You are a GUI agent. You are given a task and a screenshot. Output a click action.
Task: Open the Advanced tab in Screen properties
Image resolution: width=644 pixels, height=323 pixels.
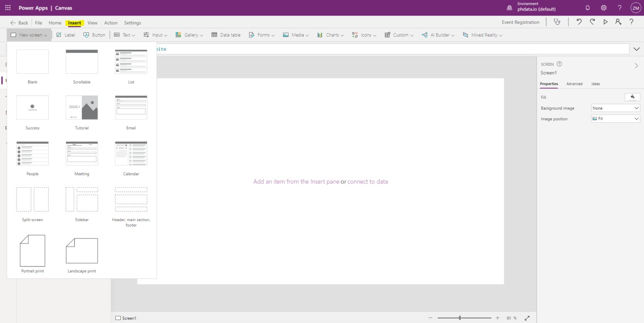point(574,84)
